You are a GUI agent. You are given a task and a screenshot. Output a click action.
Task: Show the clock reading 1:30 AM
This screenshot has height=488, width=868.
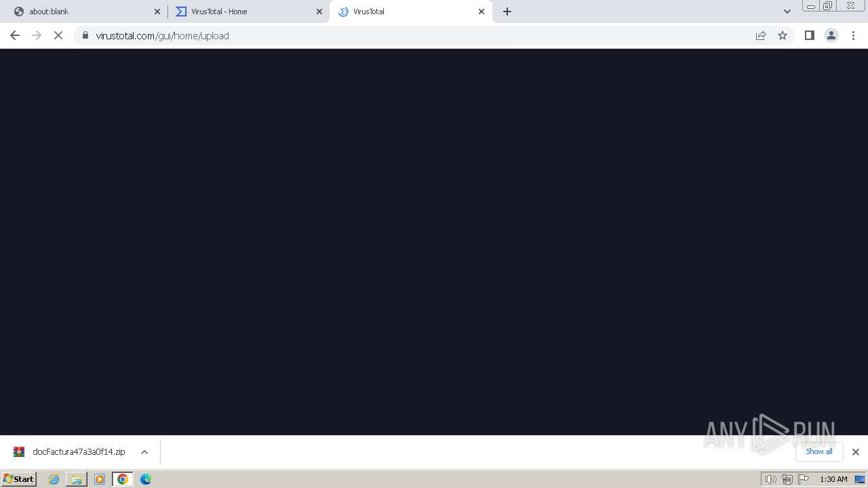point(833,479)
